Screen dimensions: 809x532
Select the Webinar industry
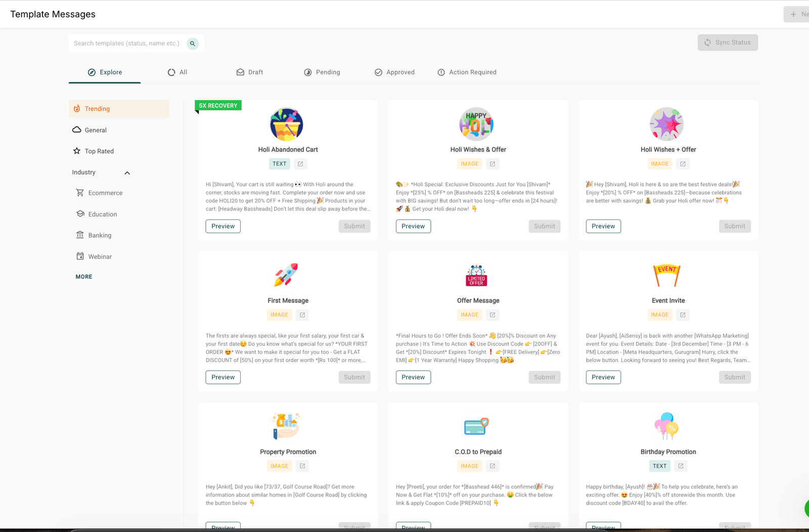click(94, 257)
